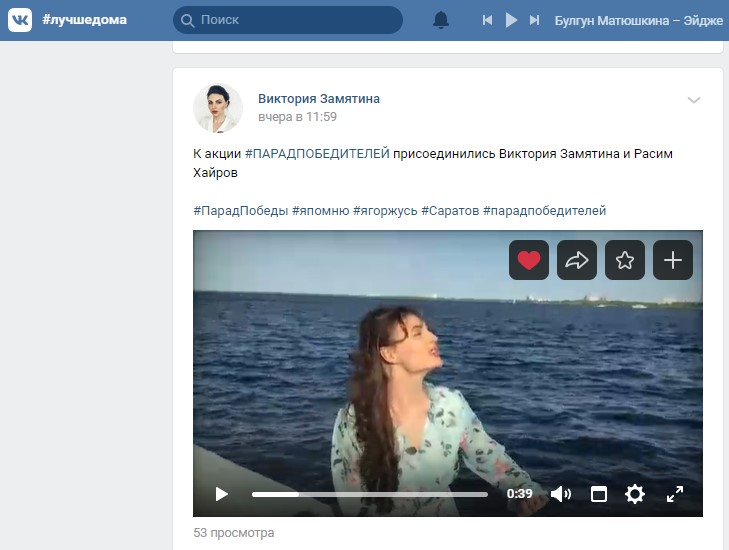Click the video frame of woman by water
This screenshot has width=729, height=550.
448,373
